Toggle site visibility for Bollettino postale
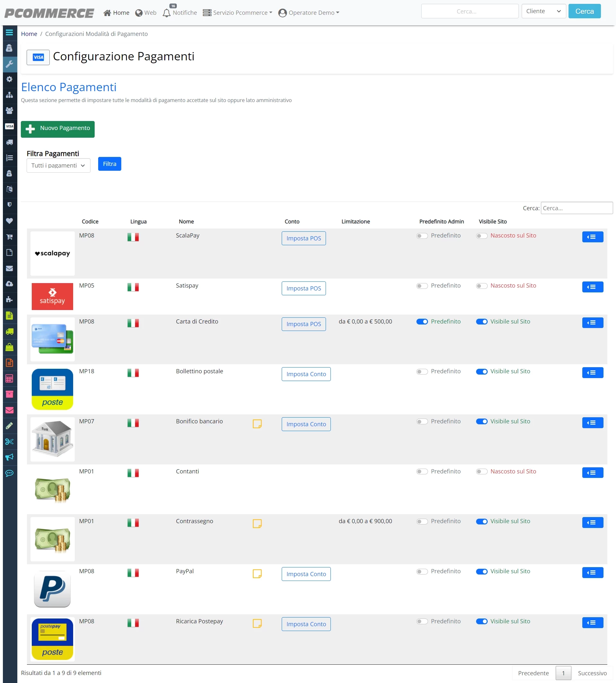The width and height of the screenshot is (616, 683). (482, 371)
